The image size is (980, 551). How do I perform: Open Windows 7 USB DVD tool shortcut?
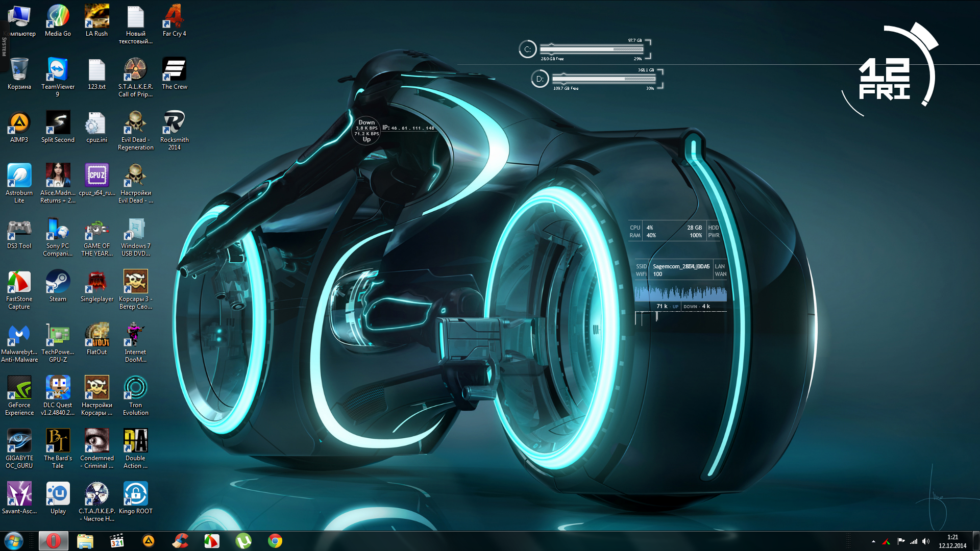pyautogui.click(x=135, y=237)
